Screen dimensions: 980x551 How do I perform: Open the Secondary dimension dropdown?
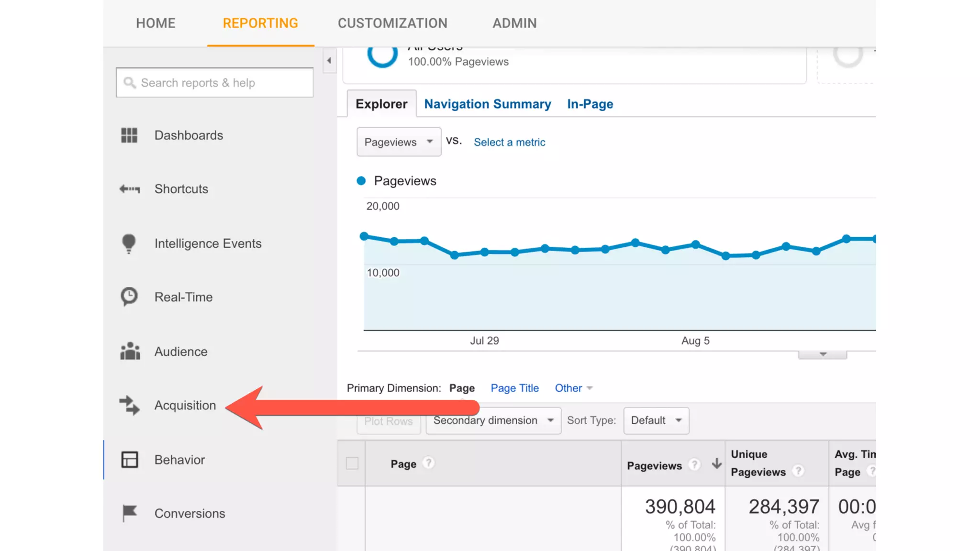pyautogui.click(x=493, y=420)
